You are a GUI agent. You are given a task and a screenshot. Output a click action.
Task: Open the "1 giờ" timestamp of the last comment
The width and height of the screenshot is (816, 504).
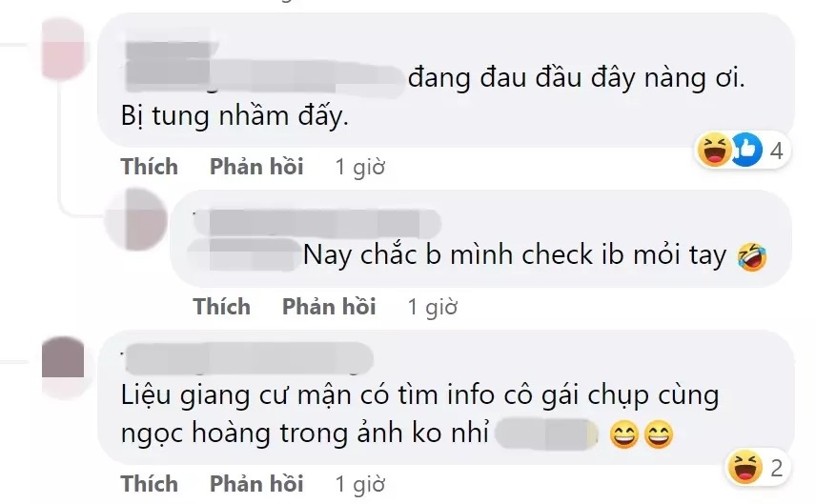360,484
